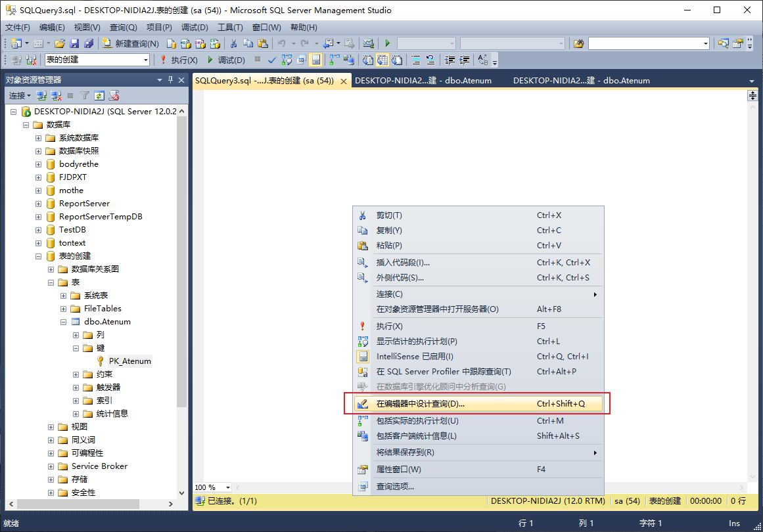Viewport: 763px width, 532px height.
Task: Toggle the IntelliSense Enabled toolbar button
Action: [x=316, y=60]
